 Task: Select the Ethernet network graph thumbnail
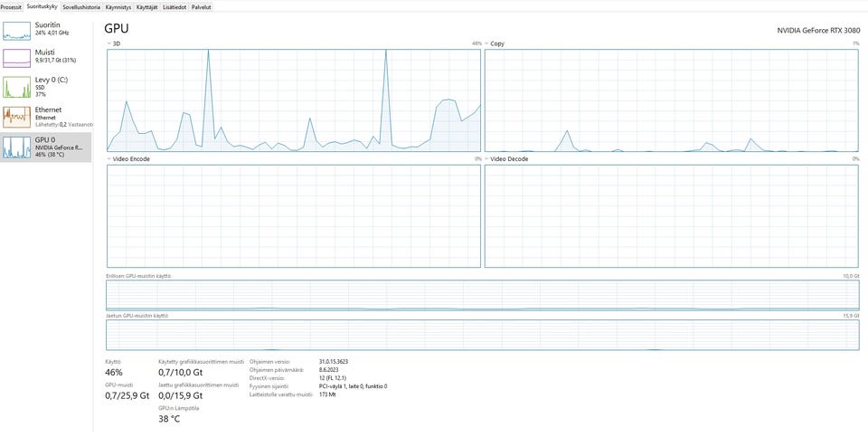tap(16, 117)
